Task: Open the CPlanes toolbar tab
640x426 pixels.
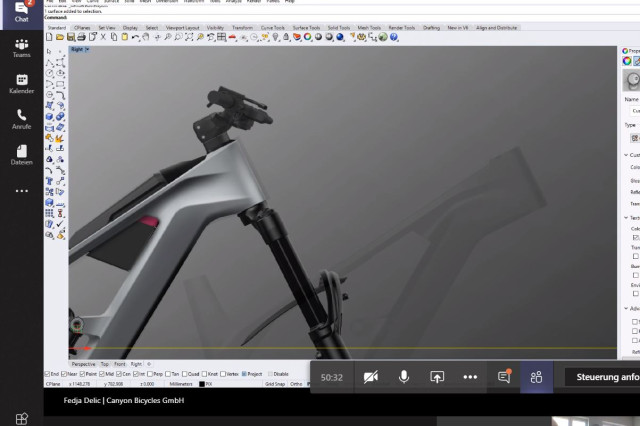Action: [82, 28]
